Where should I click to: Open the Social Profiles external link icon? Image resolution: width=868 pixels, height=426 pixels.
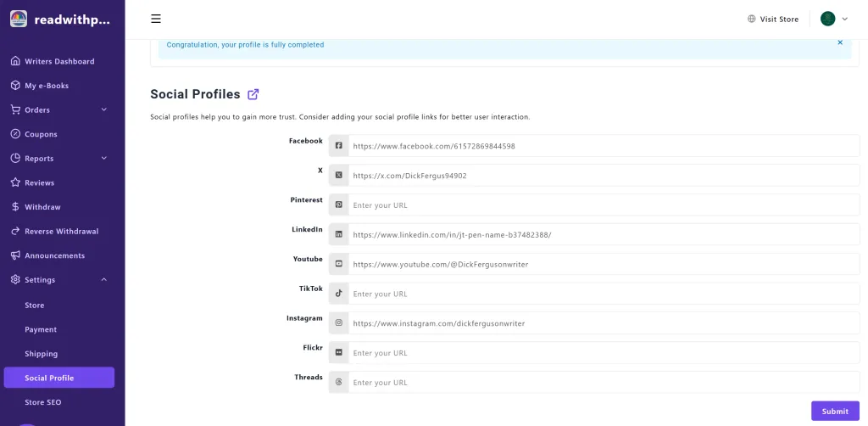(253, 94)
